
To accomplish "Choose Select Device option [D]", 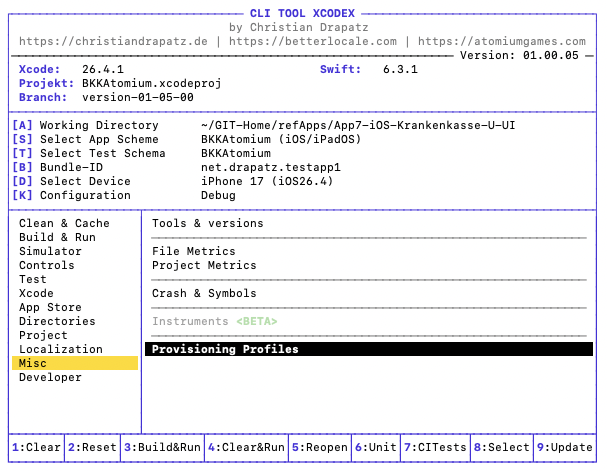I will click(71, 181).
